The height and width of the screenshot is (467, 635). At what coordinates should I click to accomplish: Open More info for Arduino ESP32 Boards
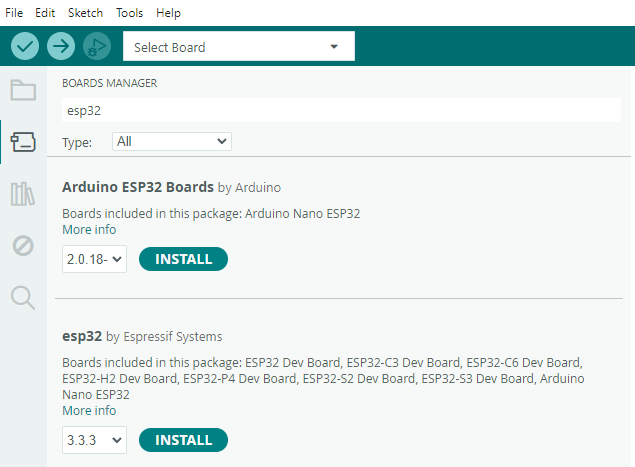point(89,230)
